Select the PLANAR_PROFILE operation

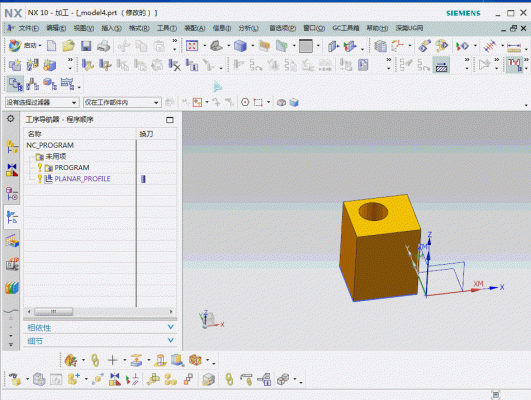point(82,178)
